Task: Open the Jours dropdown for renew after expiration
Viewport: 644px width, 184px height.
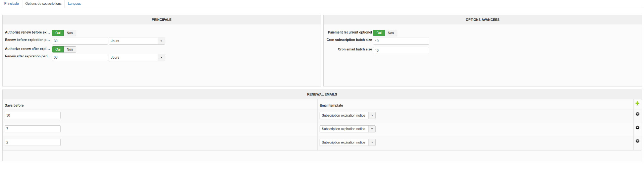Action: (161, 57)
